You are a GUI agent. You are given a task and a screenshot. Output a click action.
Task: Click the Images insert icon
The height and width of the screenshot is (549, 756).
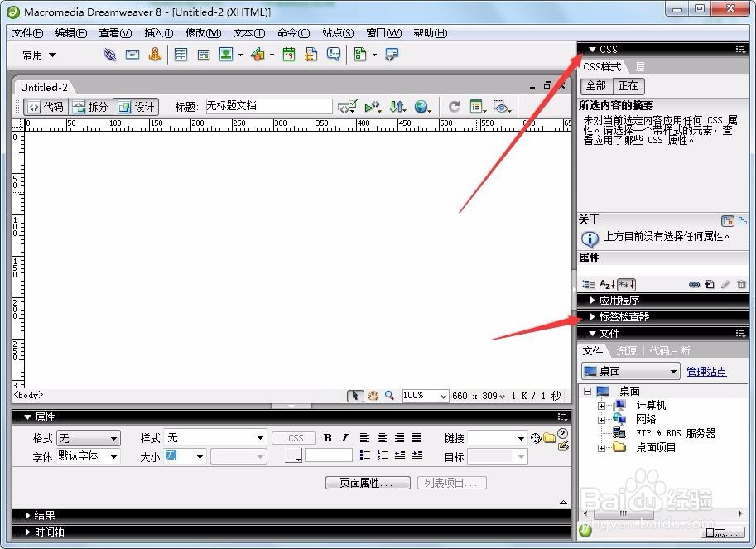pos(226,55)
